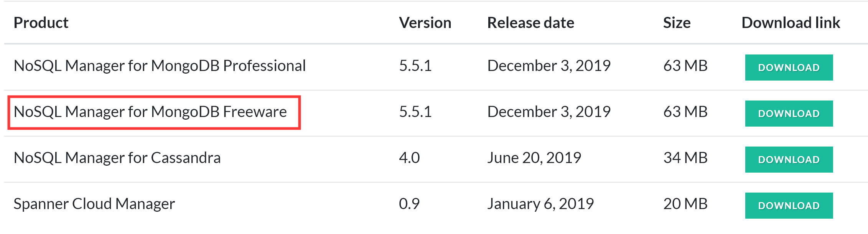Open the Spanner Cloud Manager product link
This screenshot has height=234, width=868.
tap(94, 203)
